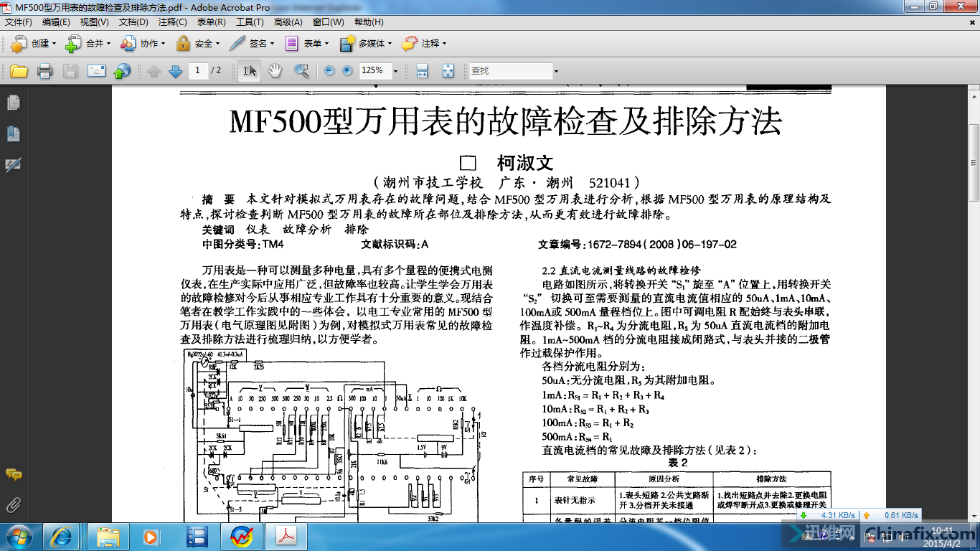
Task: Open the Pages panel in left sidebar
Action: [13, 103]
